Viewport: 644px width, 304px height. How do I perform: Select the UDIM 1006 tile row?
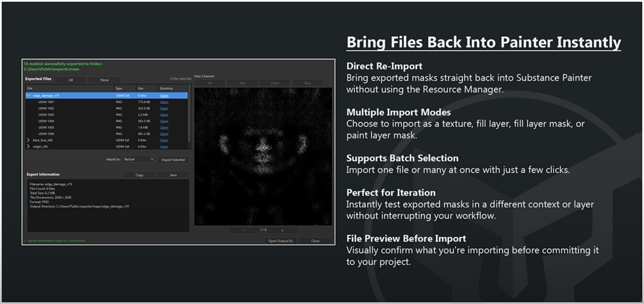[x=106, y=134]
